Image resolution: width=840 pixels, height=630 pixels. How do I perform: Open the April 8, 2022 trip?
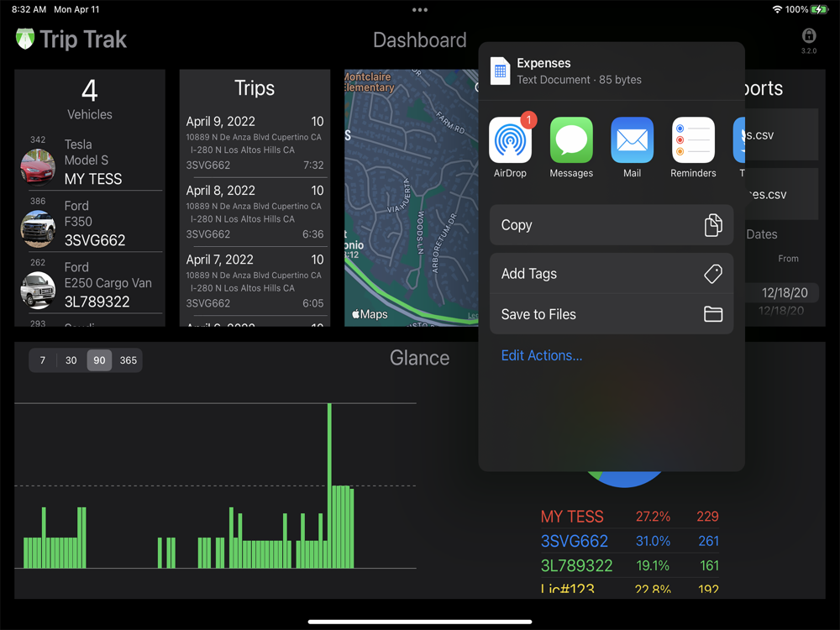pyautogui.click(x=255, y=213)
